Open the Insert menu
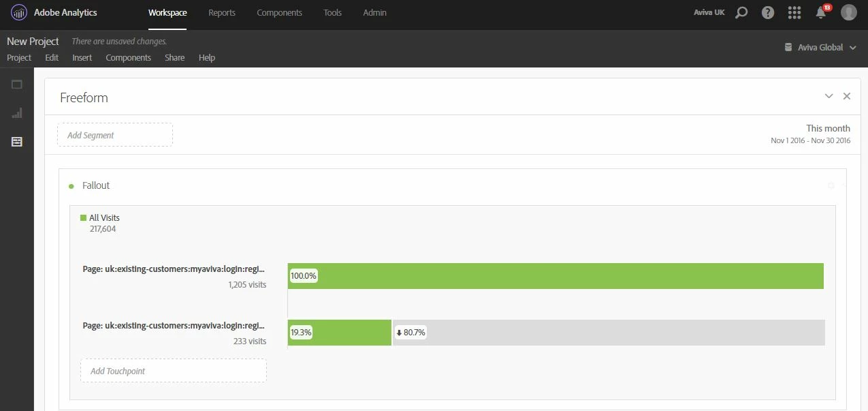The height and width of the screenshot is (411, 868). tap(82, 57)
